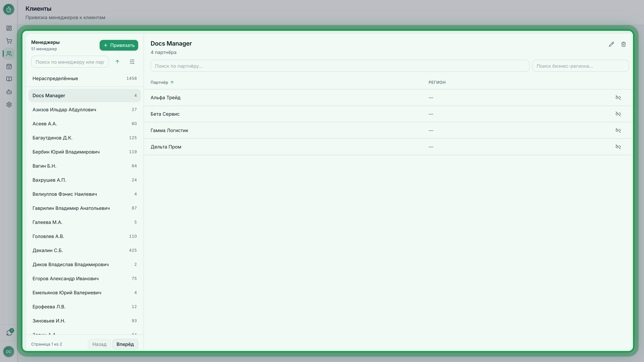Select manager Багаутдинов Д.К.

85,138
